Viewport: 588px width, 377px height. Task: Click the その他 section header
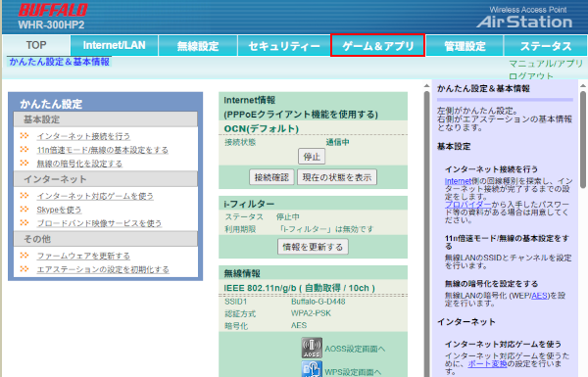[x=106, y=239]
